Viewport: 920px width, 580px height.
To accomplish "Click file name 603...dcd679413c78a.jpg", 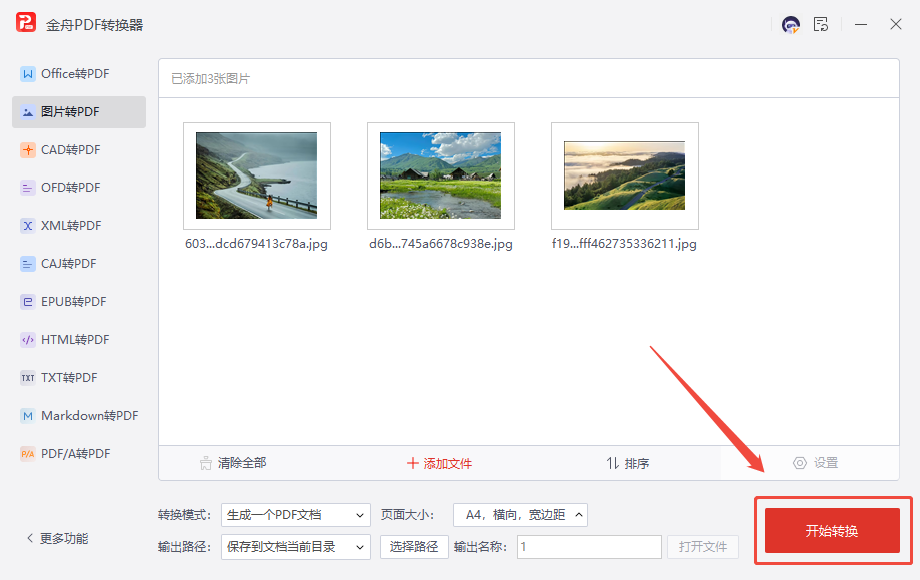I will (256, 244).
